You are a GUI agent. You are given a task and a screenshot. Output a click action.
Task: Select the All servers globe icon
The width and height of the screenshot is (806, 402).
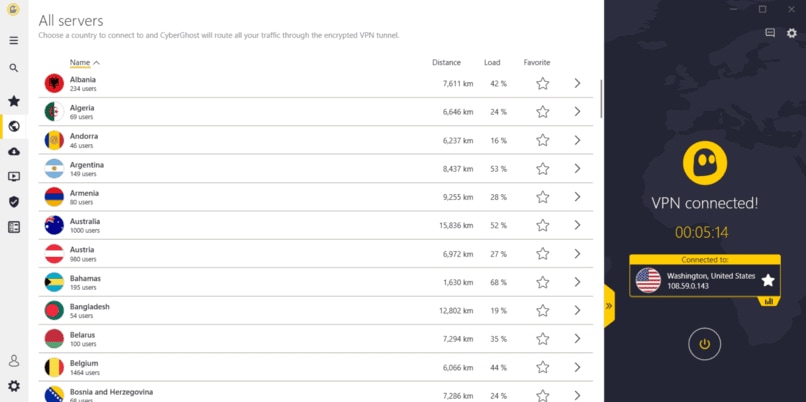click(x=14, y=126)
